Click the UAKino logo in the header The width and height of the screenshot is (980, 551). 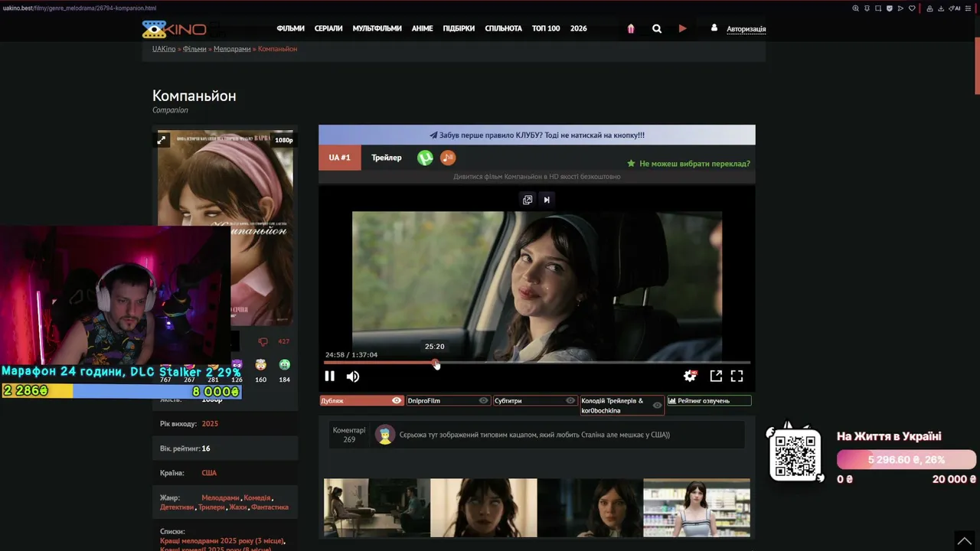tap(174, 29)
